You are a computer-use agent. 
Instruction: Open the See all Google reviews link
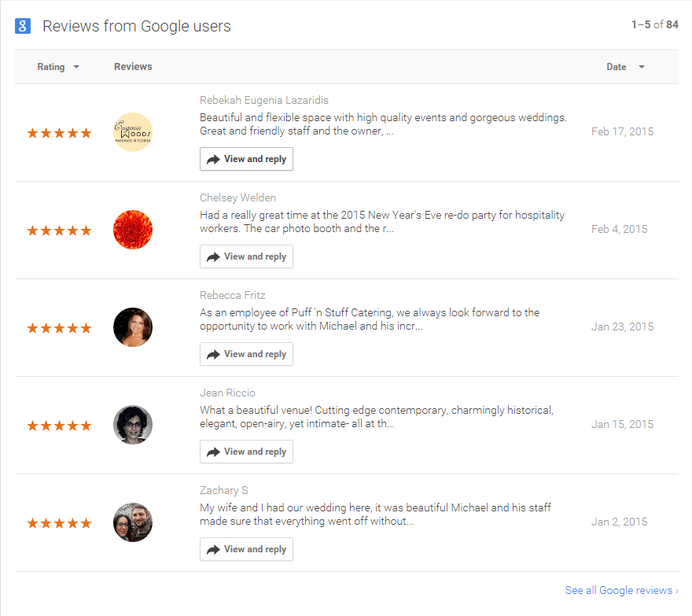tap(620, 590)
